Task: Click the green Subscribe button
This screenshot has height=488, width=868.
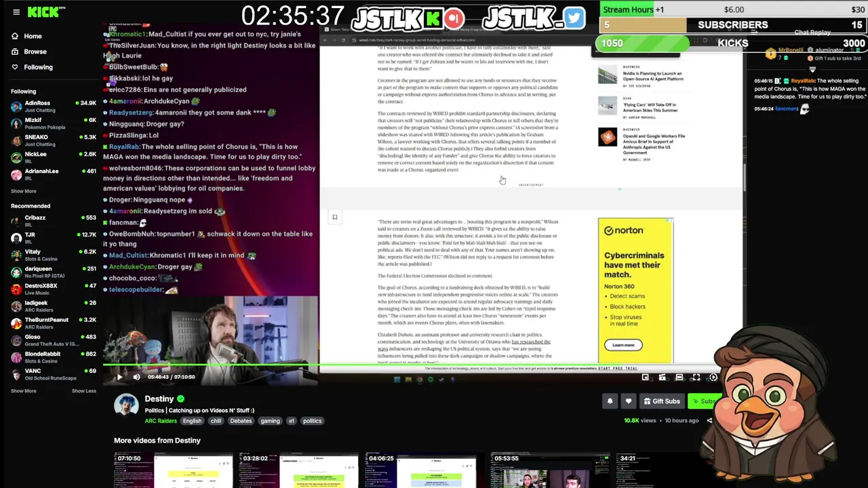Action: coord(704,401)
